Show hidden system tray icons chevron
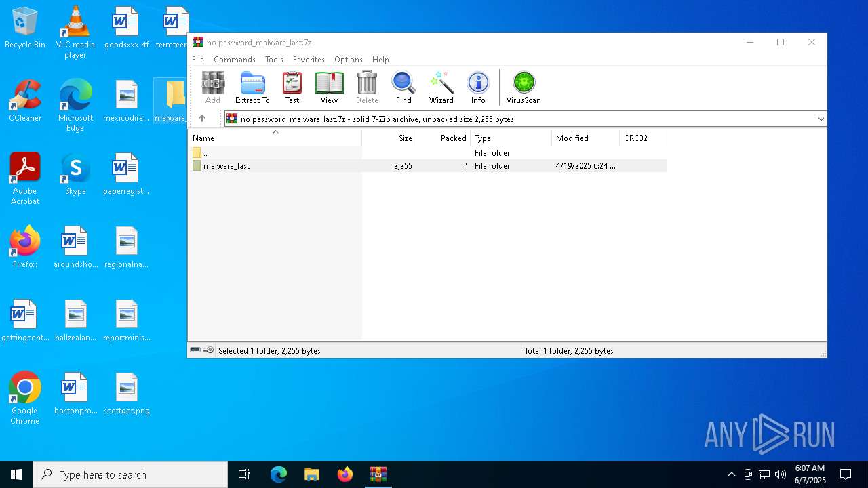 pos(731,474)
